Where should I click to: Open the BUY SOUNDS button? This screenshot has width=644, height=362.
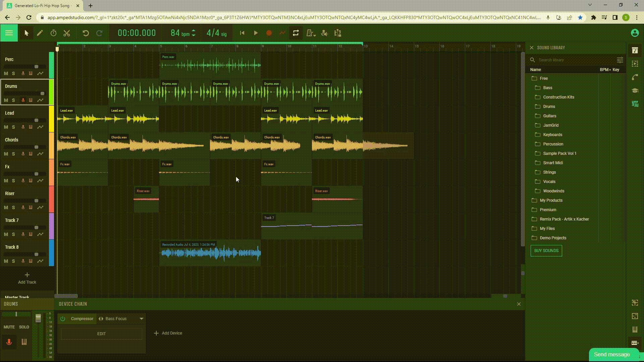click(547, 251)
